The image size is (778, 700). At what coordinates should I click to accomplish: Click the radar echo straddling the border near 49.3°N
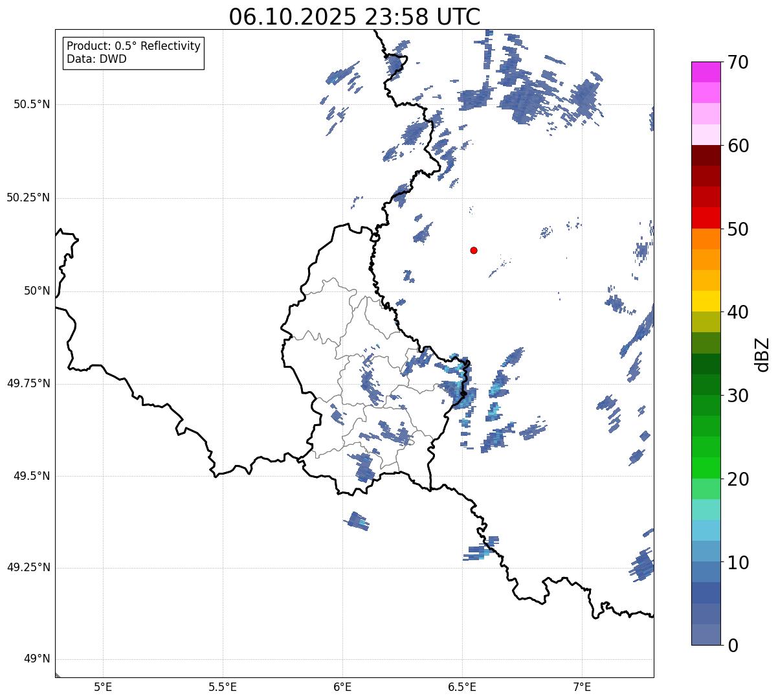(481, 548)
